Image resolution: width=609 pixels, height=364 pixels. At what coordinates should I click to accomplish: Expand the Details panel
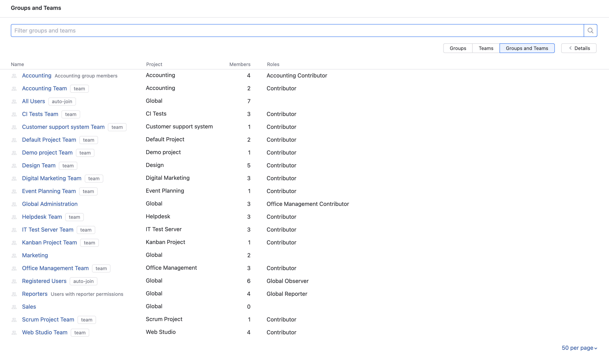point(578,48)
